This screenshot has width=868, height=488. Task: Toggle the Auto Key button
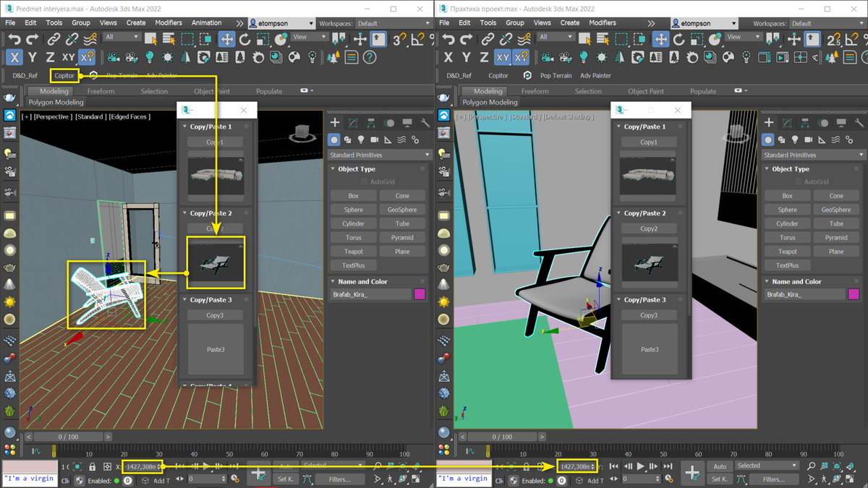pos(286,466)
